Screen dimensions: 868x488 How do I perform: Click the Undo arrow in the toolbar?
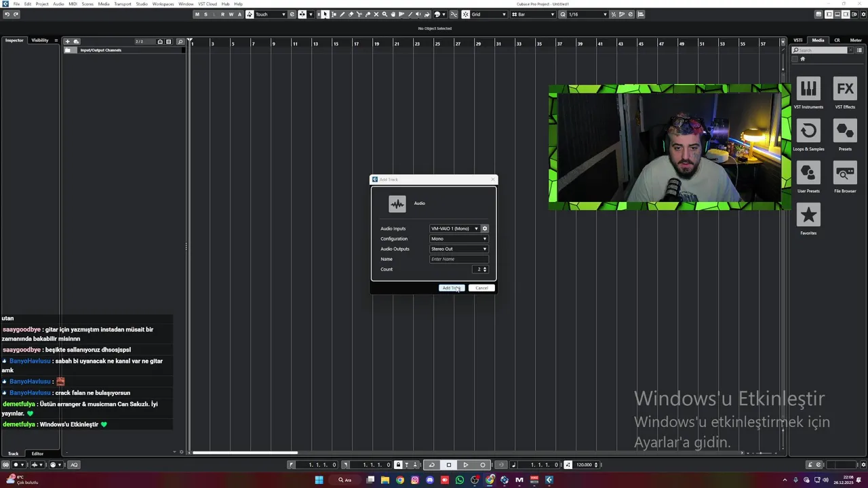coord(7,14)
